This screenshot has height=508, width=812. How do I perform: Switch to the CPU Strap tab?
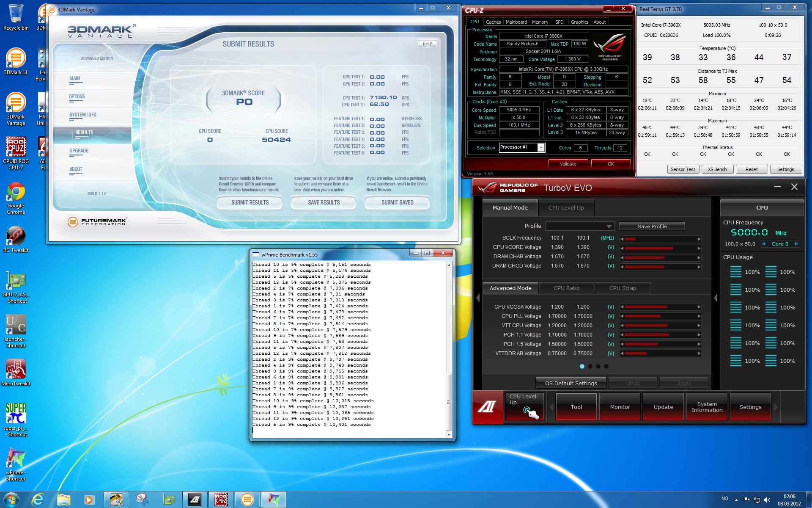click(623, 288)
